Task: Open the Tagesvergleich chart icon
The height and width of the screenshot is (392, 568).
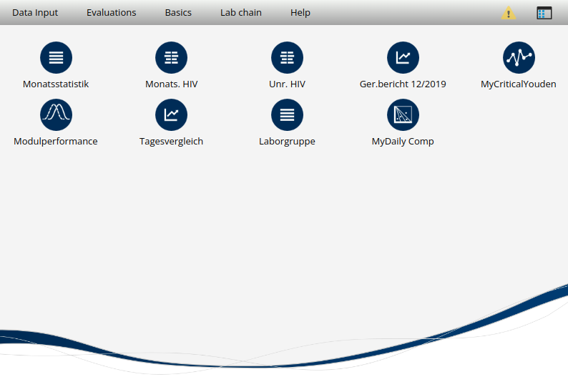Action: pos(172,115)
